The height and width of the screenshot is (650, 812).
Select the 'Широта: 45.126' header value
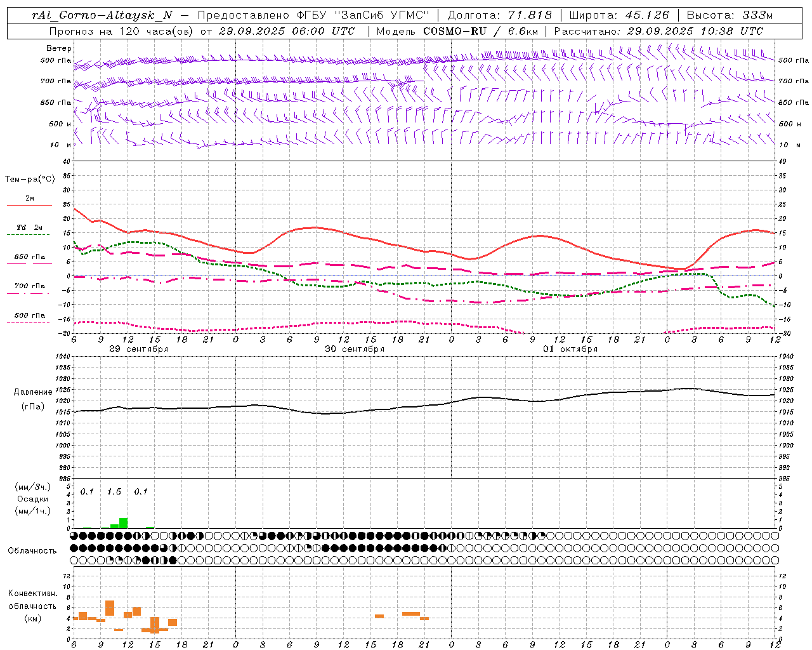point(619,15)
